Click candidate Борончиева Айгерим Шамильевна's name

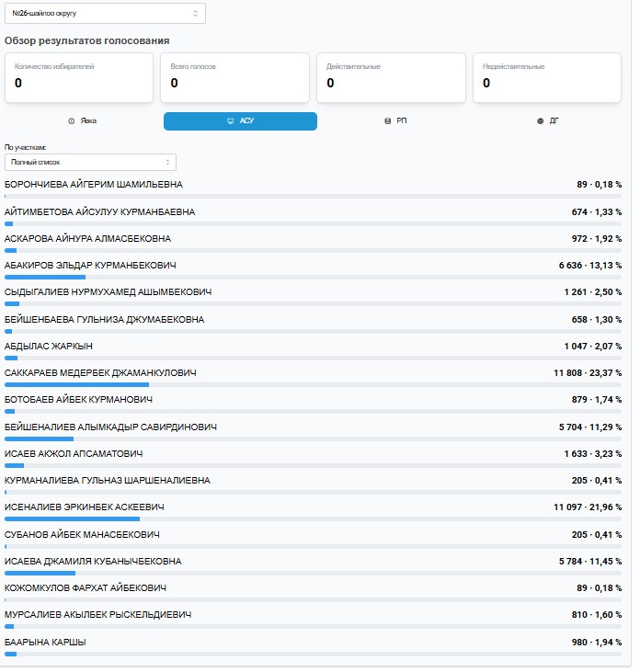click(x=94, y=185)
